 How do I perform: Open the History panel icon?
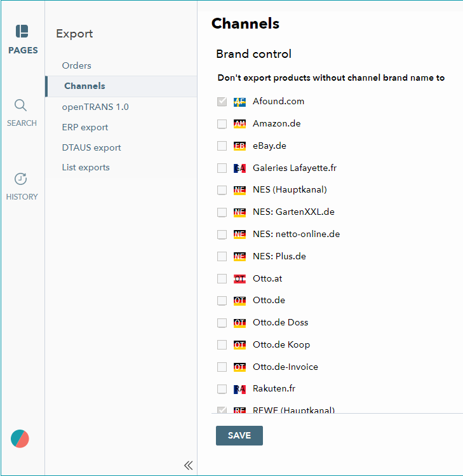point(20,179)
